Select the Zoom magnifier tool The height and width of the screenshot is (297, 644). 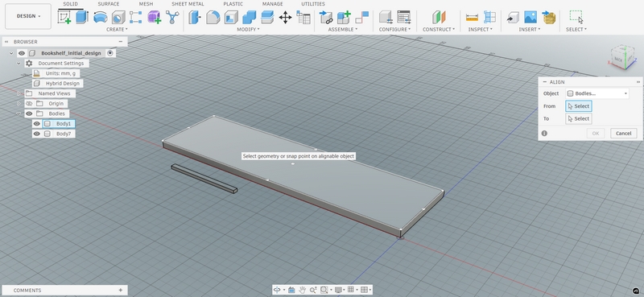tap(313, 290)
